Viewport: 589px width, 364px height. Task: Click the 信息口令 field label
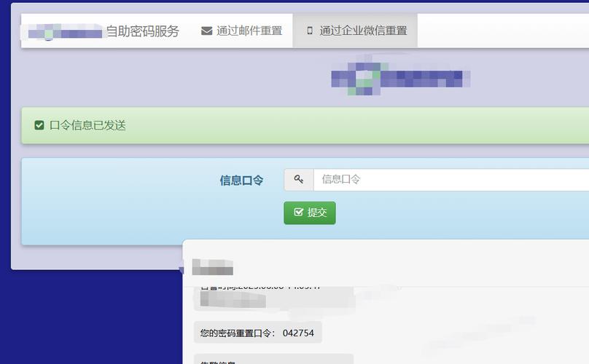point(241,181)
